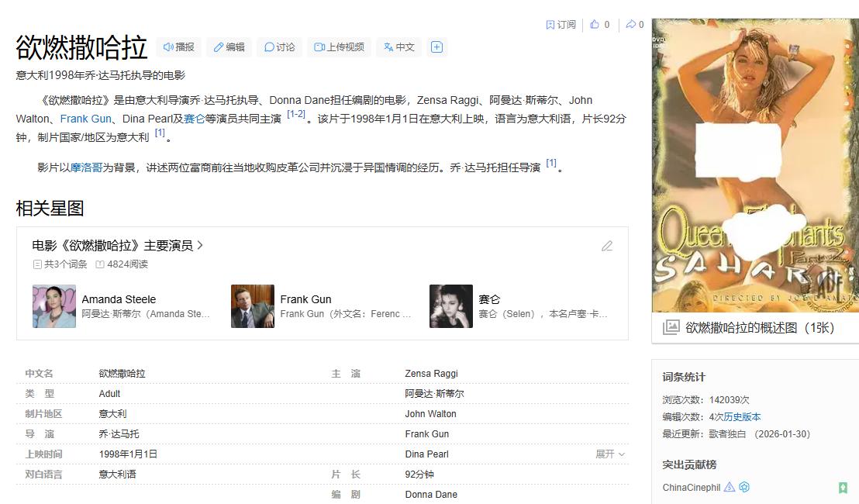This screenshot has height=504, width=859.
Task: Open the 赛仑 link in the intro paragraph
Action: (x=194, y=119)
